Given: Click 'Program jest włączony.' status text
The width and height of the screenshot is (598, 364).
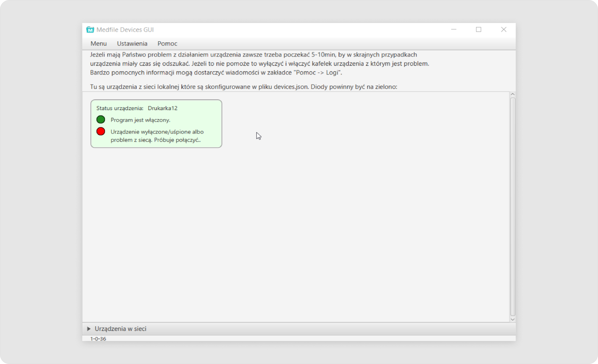Looking at the screenshot, I should click(x=140, y=120).
